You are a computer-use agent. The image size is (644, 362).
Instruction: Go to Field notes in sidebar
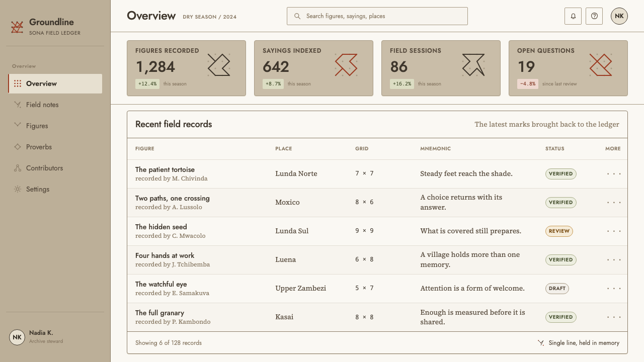pyautogui.click(x=55, y=105)
